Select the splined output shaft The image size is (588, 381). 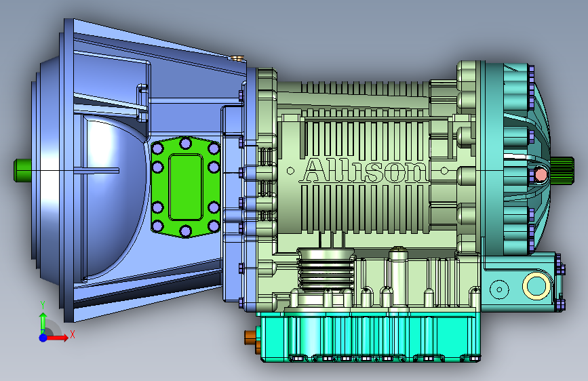pyautogui.click(x=562, y=171)
